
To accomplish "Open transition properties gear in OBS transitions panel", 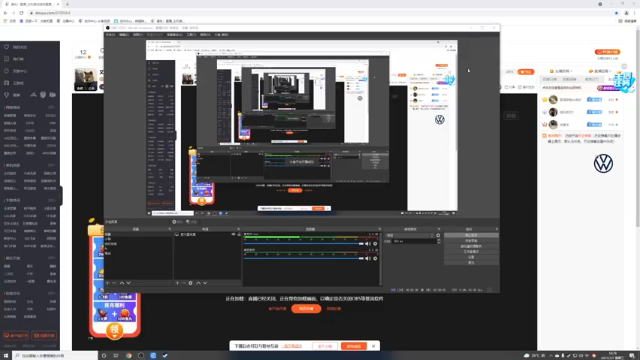I will [x=438, y=236].
